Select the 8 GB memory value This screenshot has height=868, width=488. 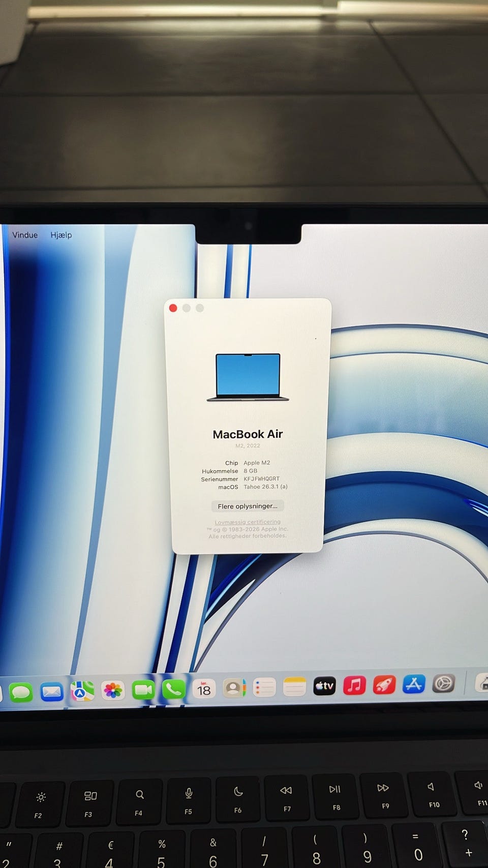250,471
